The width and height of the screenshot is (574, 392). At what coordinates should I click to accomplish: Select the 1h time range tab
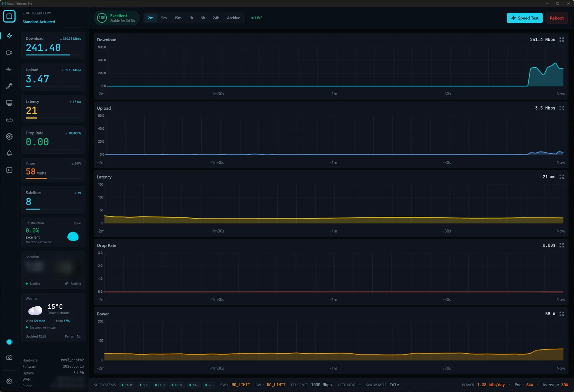coord(191,18)
